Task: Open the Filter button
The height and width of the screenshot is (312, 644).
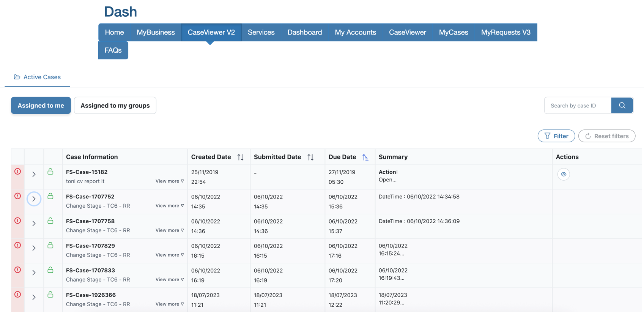Action: pos(556,136)
